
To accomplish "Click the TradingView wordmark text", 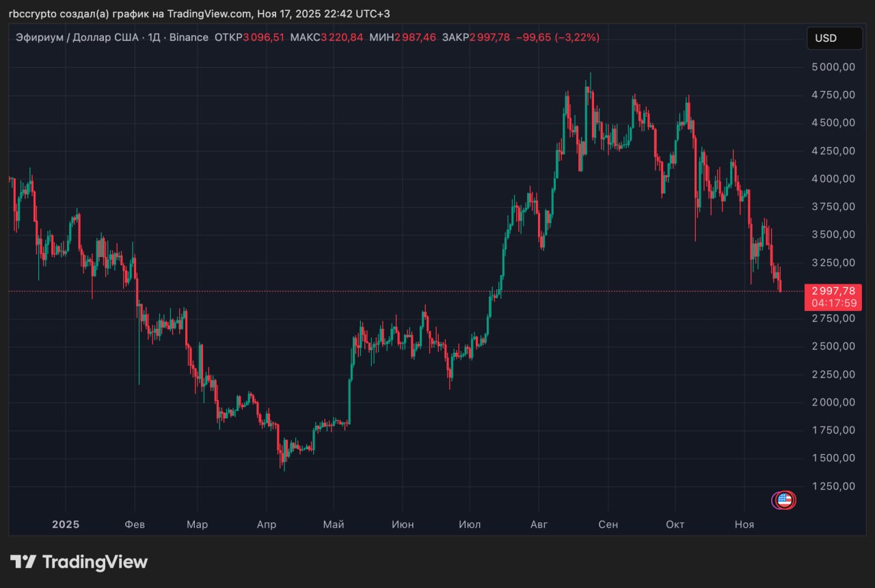I will [95, 562].
